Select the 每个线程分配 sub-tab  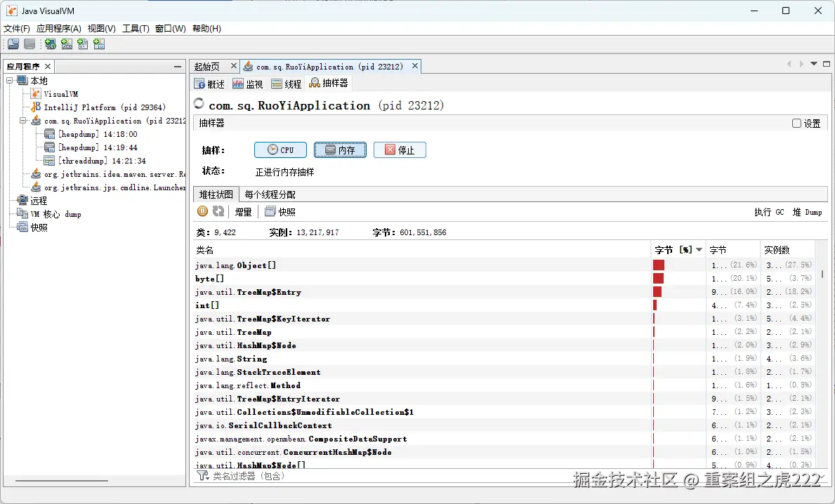tap(270, 194)
